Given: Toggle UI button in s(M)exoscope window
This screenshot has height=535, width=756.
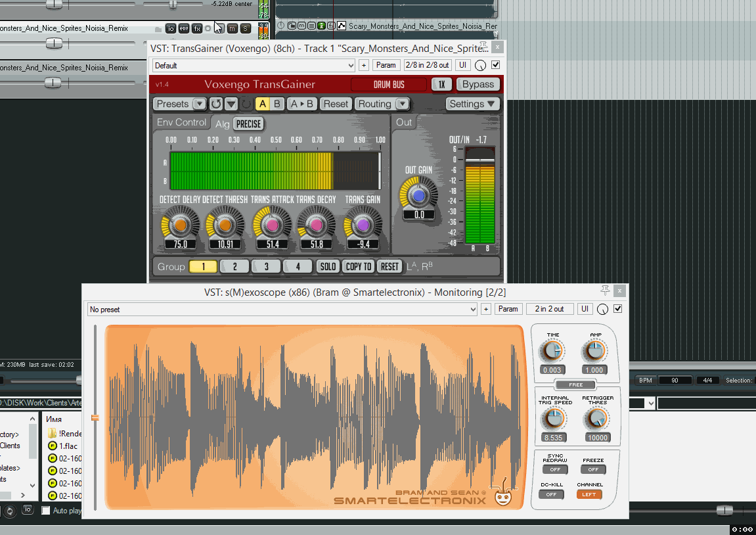Looking at the screenshot, I should coord(585,309).
